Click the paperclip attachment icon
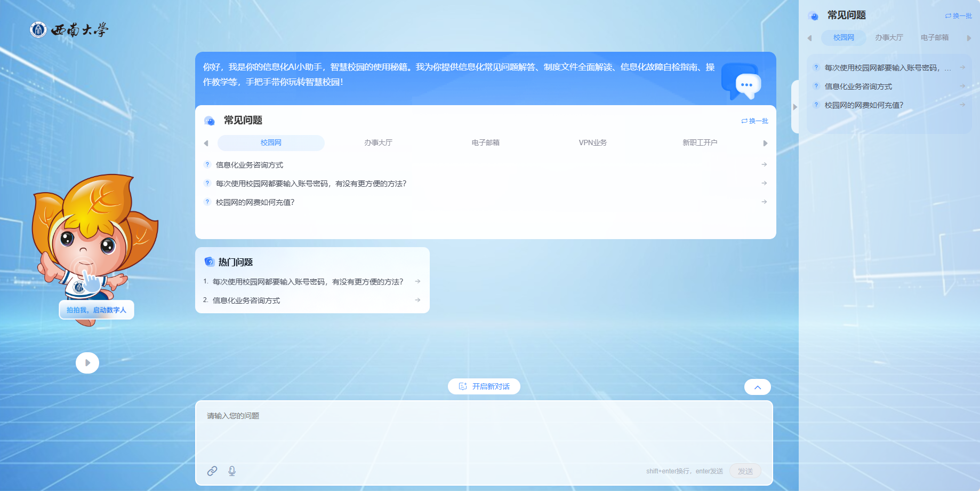 pyautogui.click(x=213, y=471)
